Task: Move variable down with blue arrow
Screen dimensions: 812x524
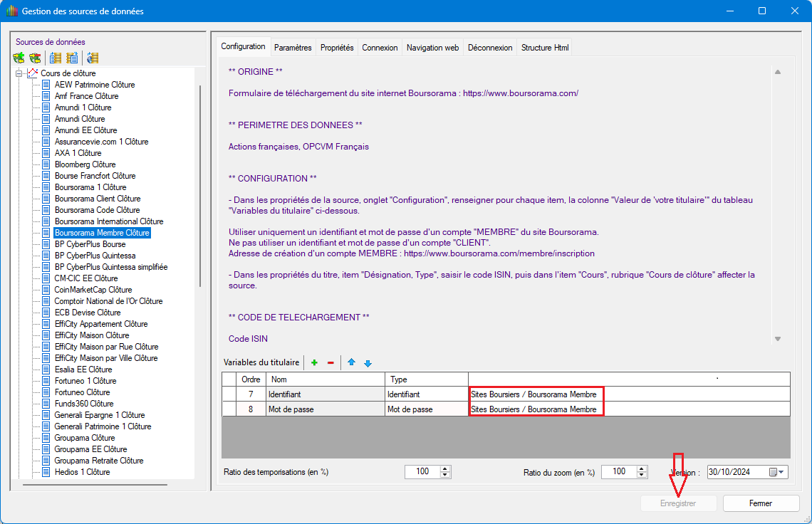Action: tap(368, 363)
